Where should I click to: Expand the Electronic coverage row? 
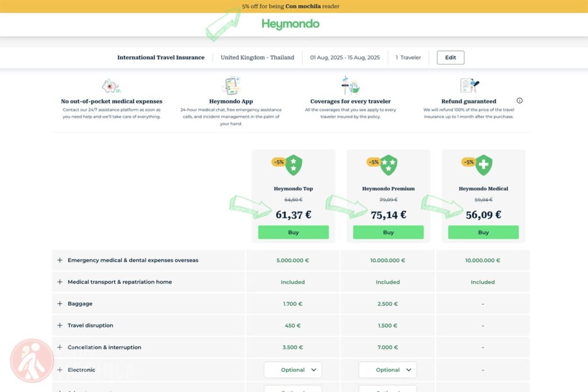60,370
